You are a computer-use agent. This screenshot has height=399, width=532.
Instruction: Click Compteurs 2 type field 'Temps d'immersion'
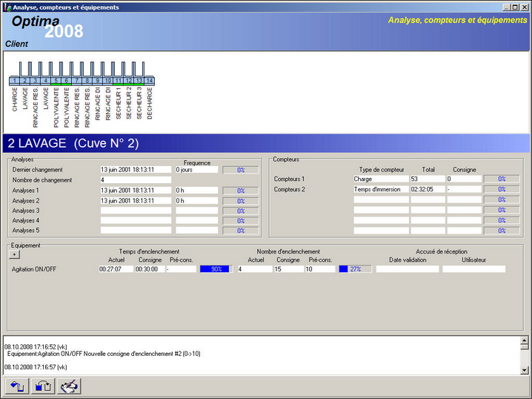[x=381, y=189]
